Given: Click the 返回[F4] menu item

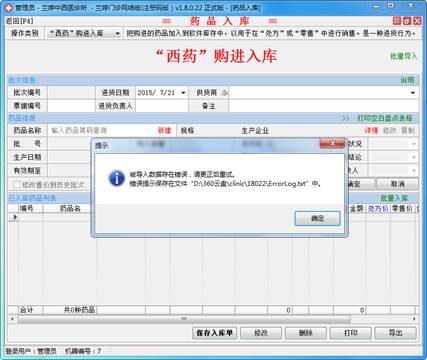Looking at the screenshot, I should click(x=19, y=21).
